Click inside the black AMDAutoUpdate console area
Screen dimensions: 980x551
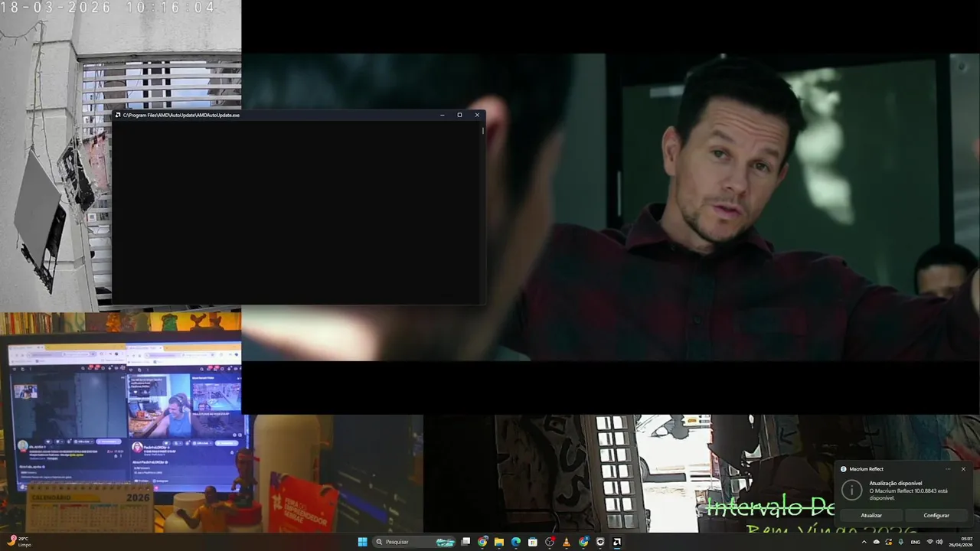pyautogui.click(x=296, y=212)
